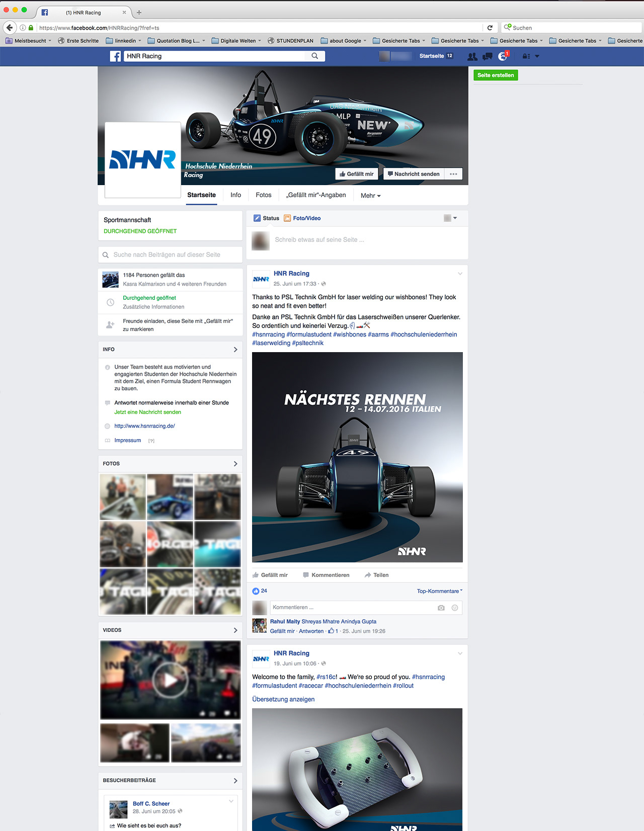644x831 pixels.
Task: Click Startseite in the blue header
Action: 432,56
